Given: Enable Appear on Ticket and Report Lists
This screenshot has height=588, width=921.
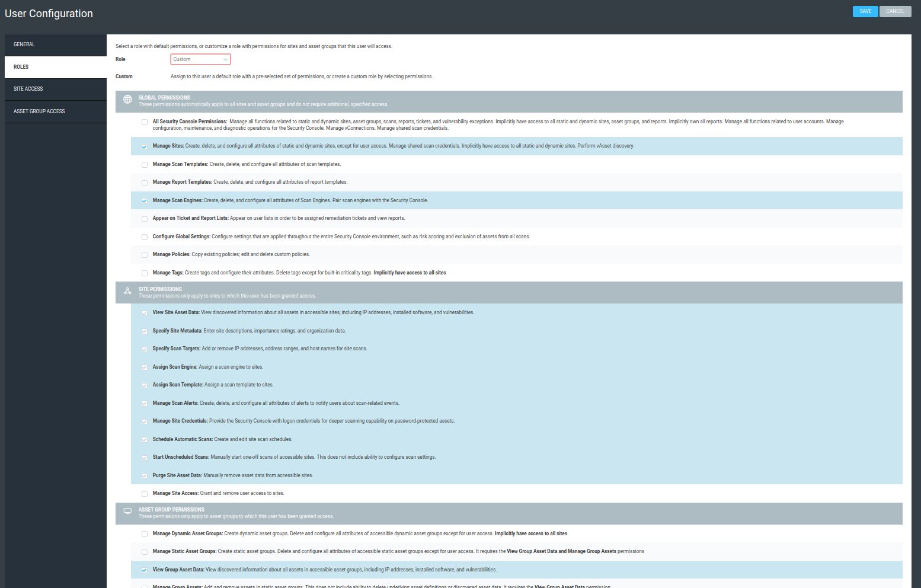Looking at the screenshot, I should coord(145,219).
